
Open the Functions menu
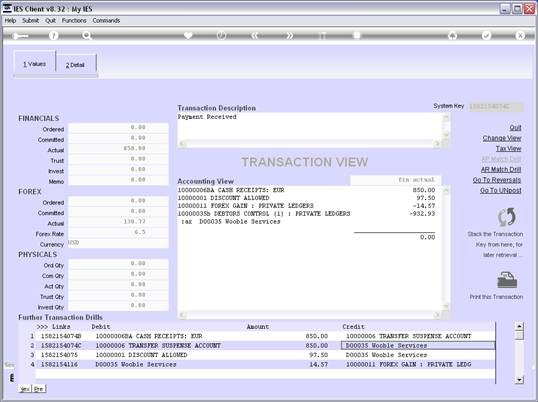(x=74, y=21)
